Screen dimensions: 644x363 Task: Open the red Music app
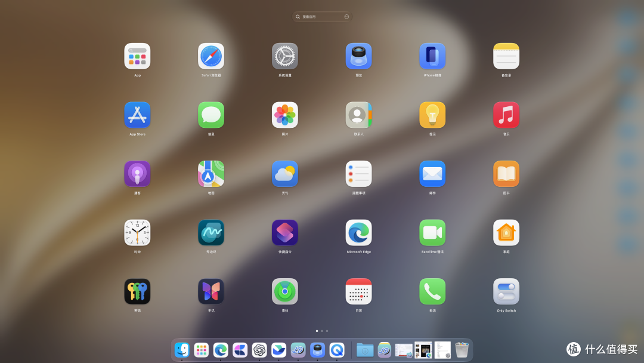506,115
